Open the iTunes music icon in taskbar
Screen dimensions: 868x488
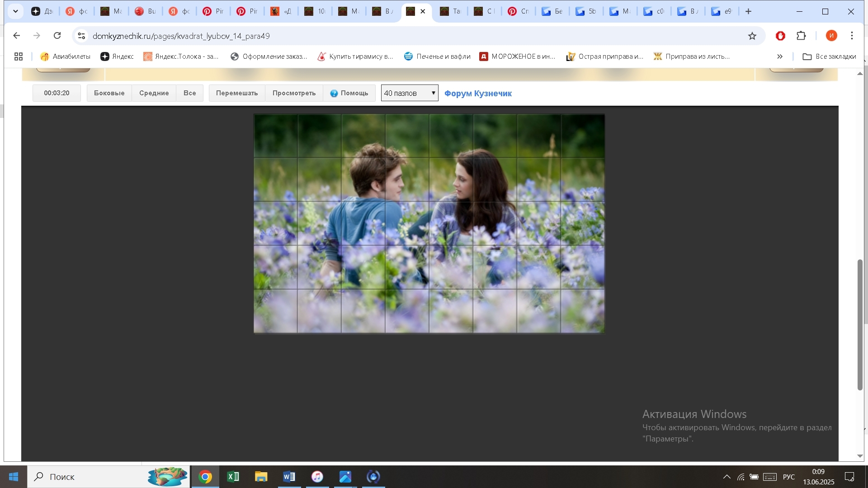pyautogui.click(x=317, y=477)
